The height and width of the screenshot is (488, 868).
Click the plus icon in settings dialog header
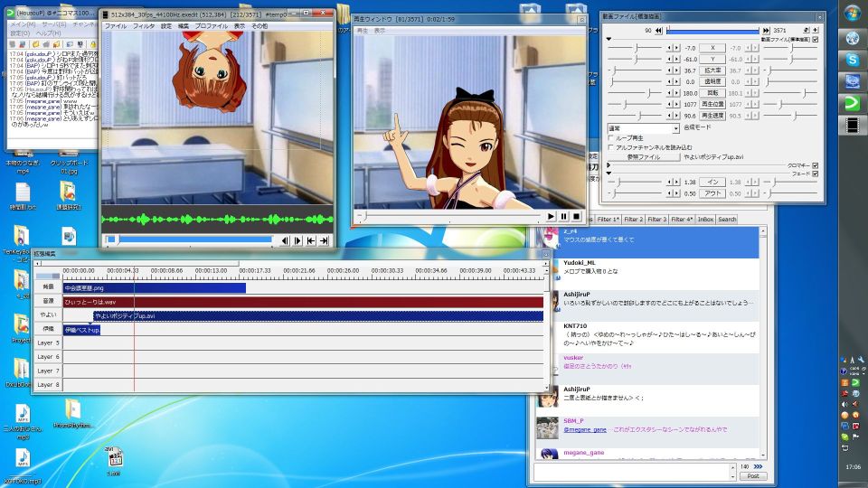(x=816, y=31)
